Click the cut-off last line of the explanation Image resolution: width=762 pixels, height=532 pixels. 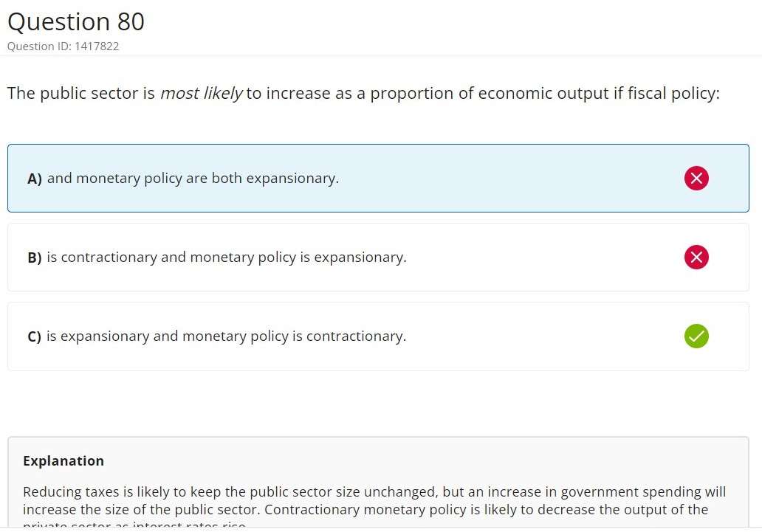tap(134, 525)
